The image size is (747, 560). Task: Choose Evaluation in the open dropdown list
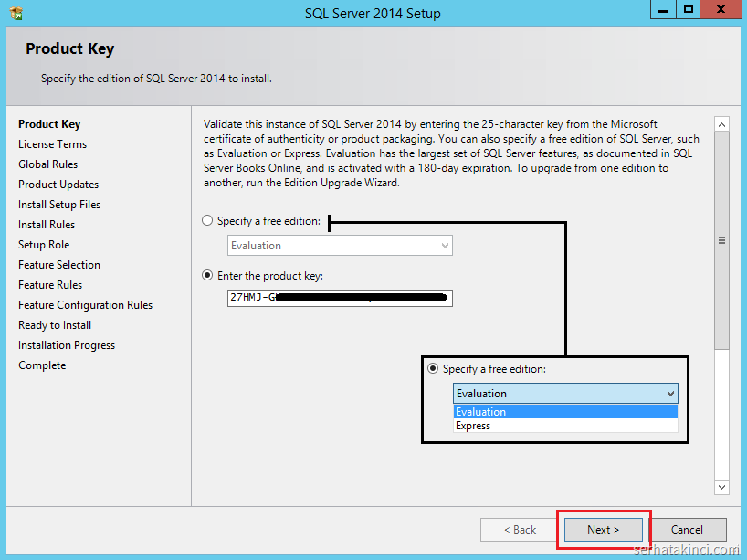point(481,412)
